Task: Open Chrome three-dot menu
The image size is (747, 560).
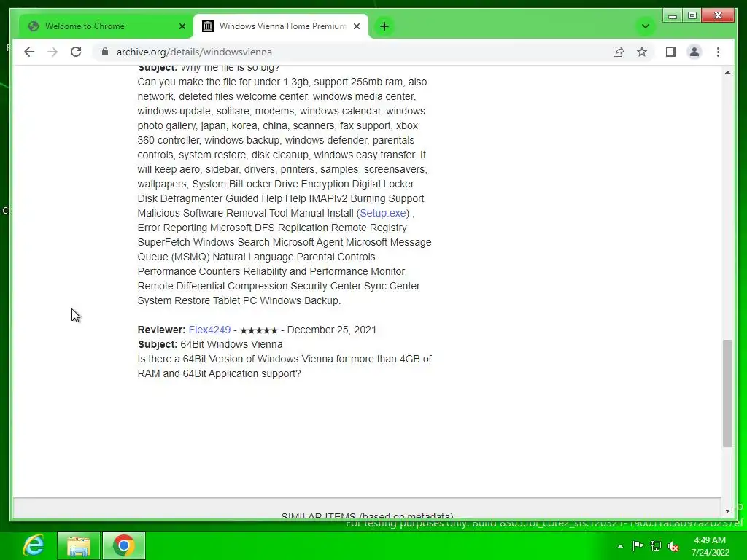Action: [x=718, y=52]
